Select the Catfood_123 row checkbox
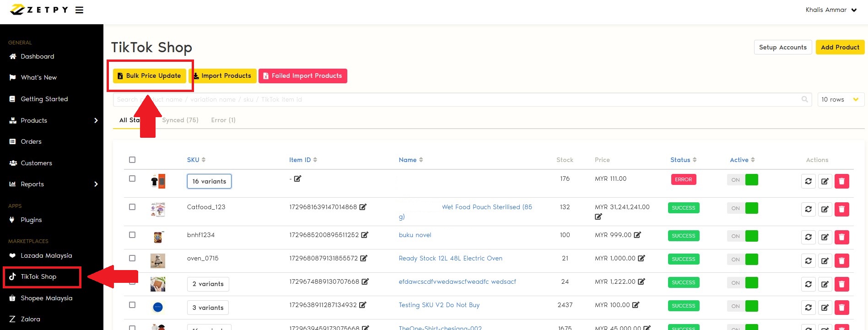Viewport: 868px width, 330px height. pyautogui.click(x=132, y=207)
